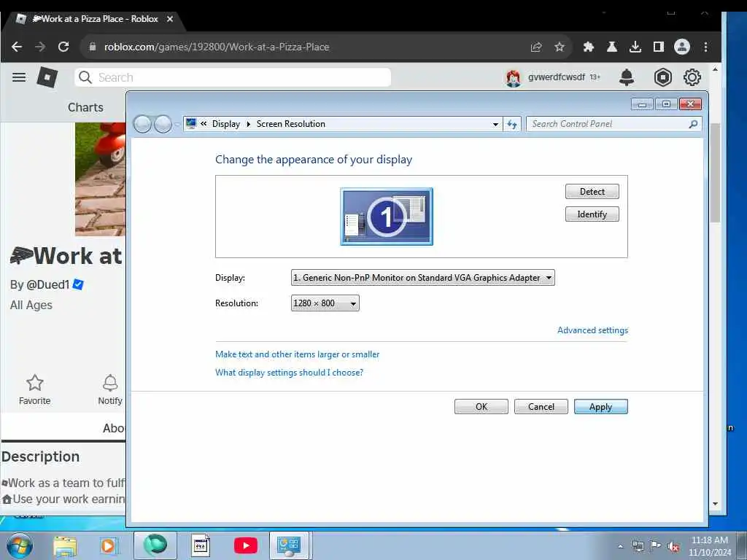Click the Chrome labs flask icon

pos(612,47)
